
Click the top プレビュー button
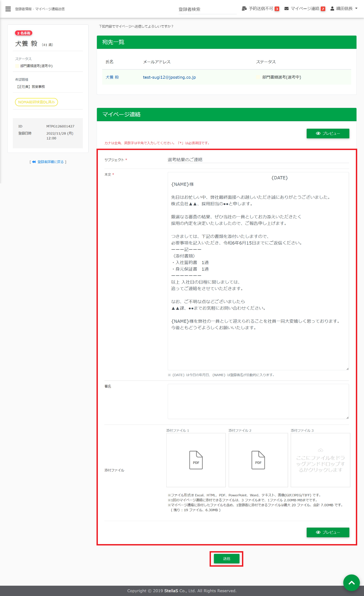coord(328,133)
